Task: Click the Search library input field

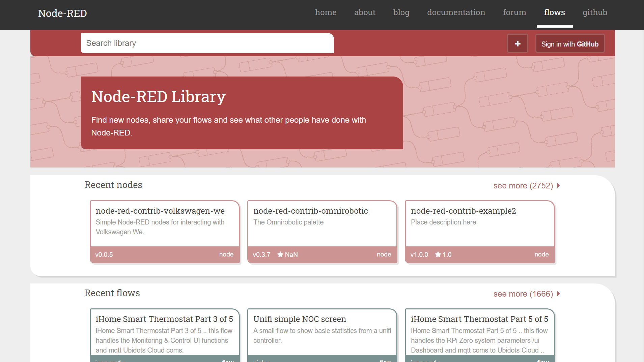Action: point(207,43)
